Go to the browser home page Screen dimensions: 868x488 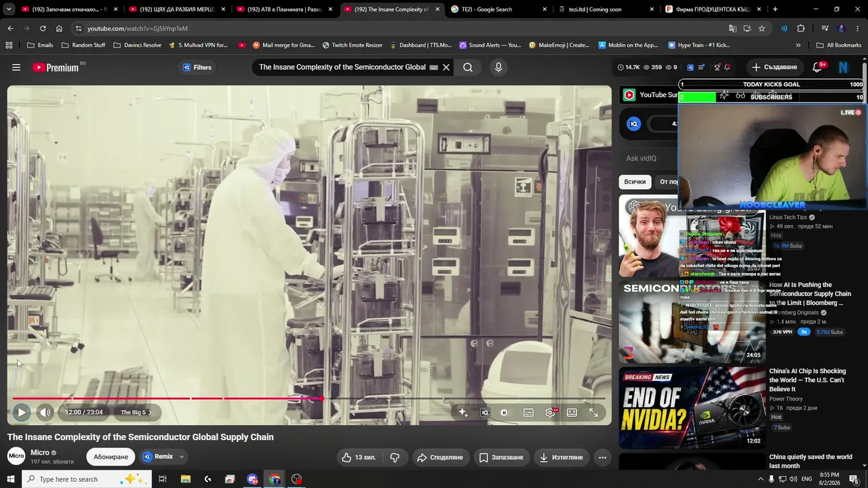pos(59,28)
